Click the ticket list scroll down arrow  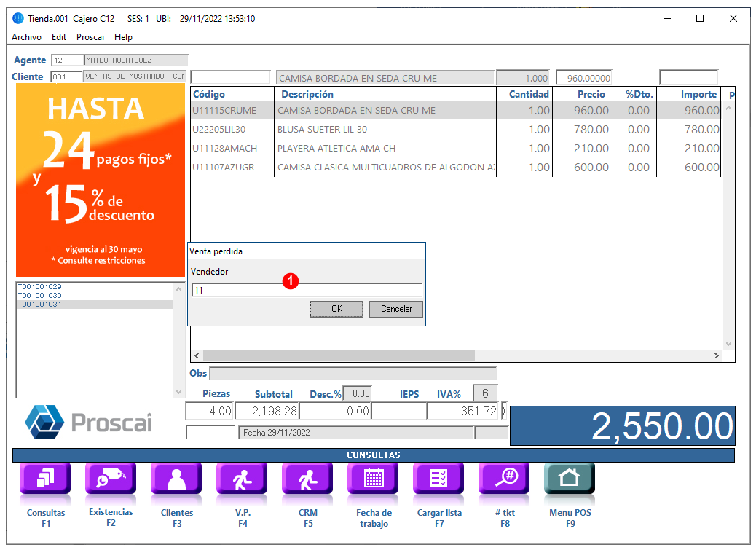pos(179,391)
